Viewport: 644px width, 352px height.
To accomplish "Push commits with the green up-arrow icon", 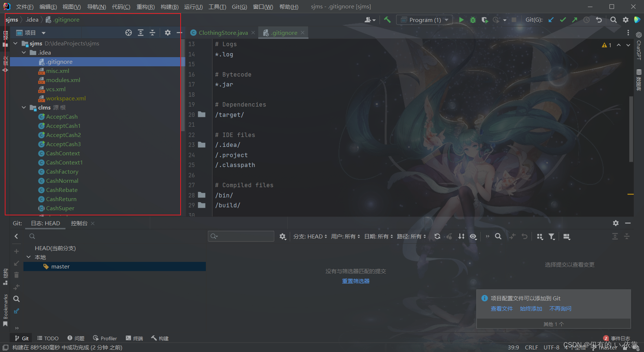I will point(575,20).
